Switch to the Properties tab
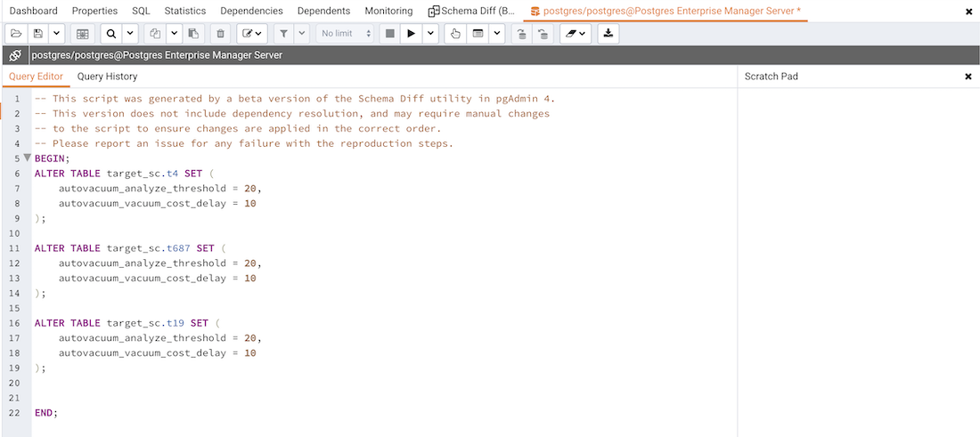Viewport: 980px width, 437px height. point(94,11)
